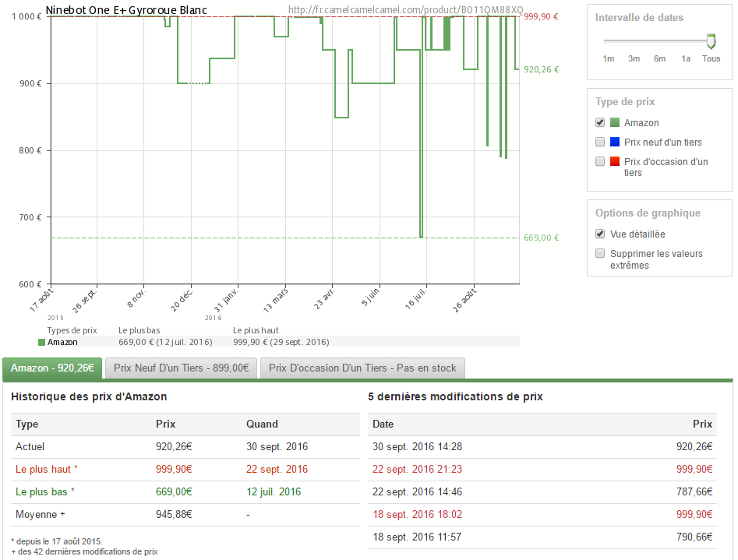This screenshot has width=738, height=560.
Task: Check Supprimer les valeurs extrêmes
Action: coord(599,253)
